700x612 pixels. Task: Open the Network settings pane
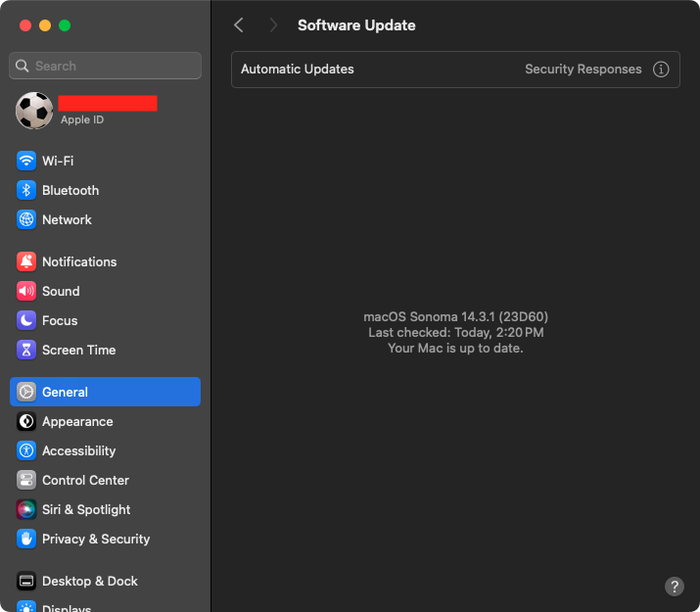coord(105,219)
